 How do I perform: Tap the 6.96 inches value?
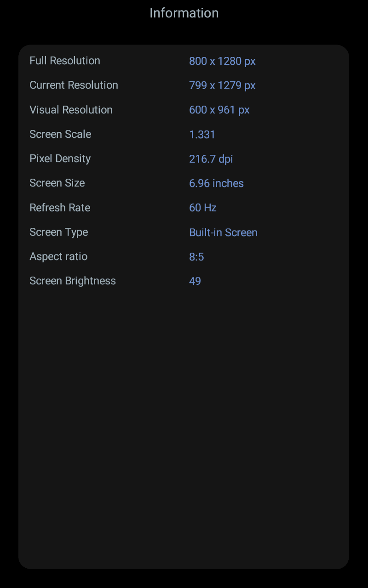point(216,183)
